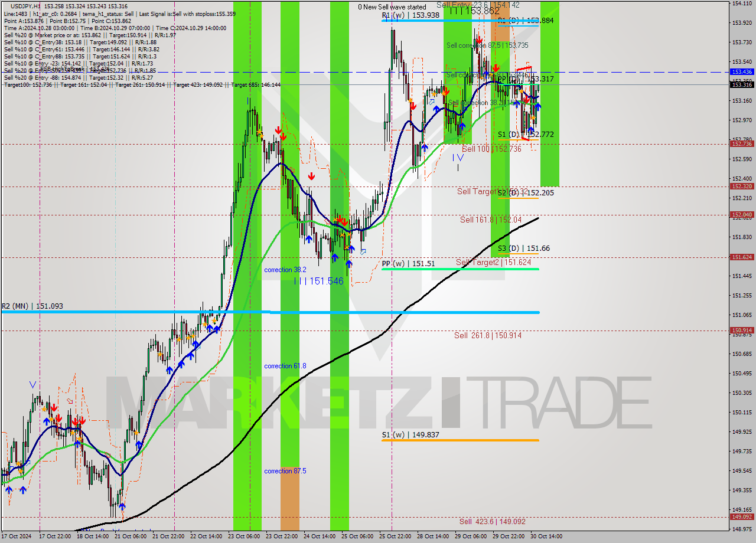Click the 'Sell 161.8 | 152.04' level label
The width and height of the screenshot is (756, 543).
coord(491,220)
